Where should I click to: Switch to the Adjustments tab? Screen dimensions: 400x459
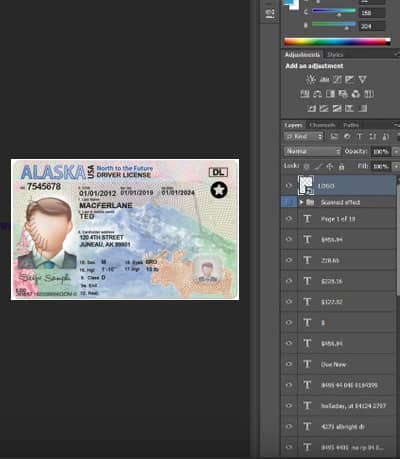coord(302,54)
